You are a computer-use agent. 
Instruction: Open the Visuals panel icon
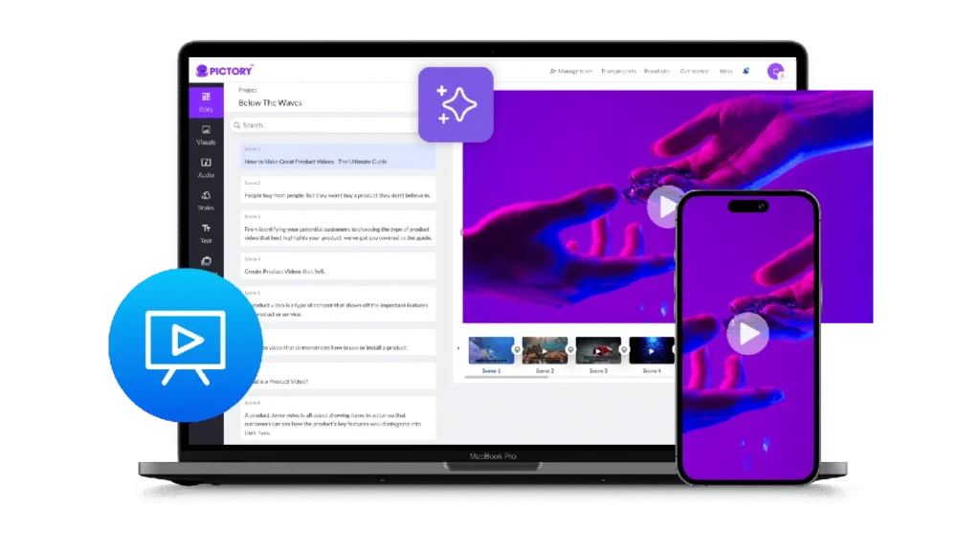[206, 134]
